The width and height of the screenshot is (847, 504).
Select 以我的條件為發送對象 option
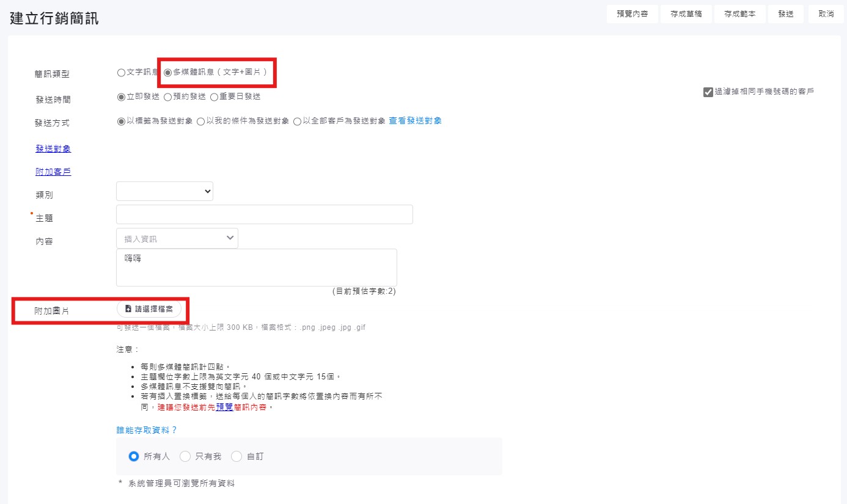point(200,122)
